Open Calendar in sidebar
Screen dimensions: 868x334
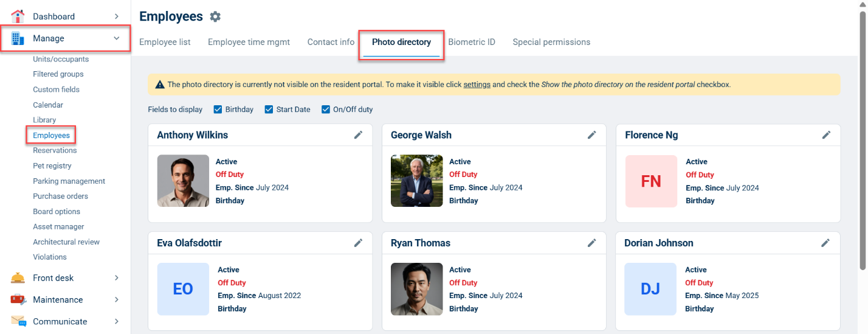click(x=48, y=105)
